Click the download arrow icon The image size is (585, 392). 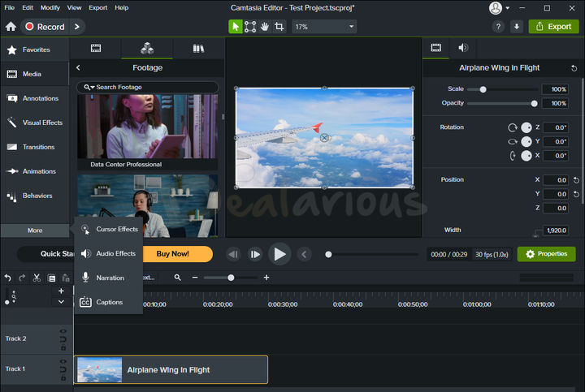tap(517, 27)
